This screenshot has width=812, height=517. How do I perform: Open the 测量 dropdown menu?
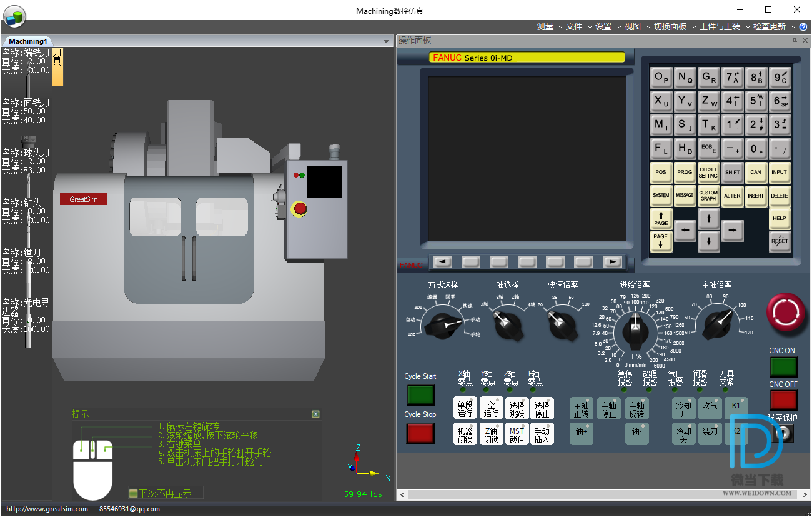(550, 27)
